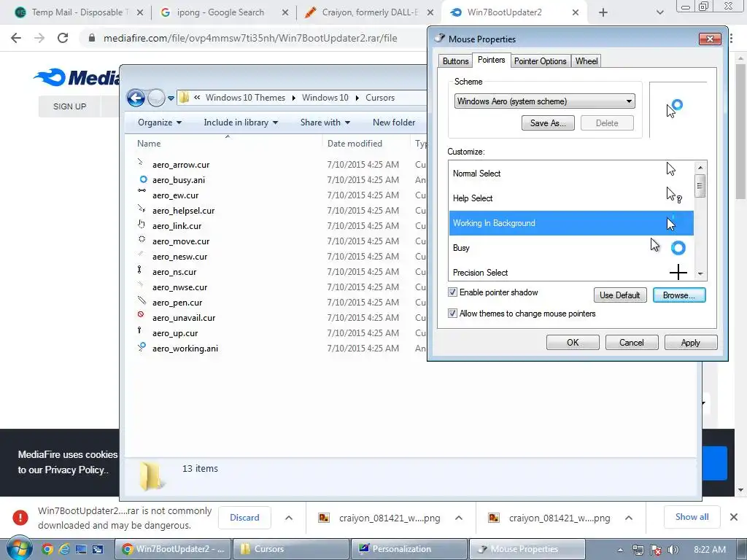This screenshot has width=747, height=560.
Task: Select Precision Select pointer entry
Action: click(x=570, y=271)
